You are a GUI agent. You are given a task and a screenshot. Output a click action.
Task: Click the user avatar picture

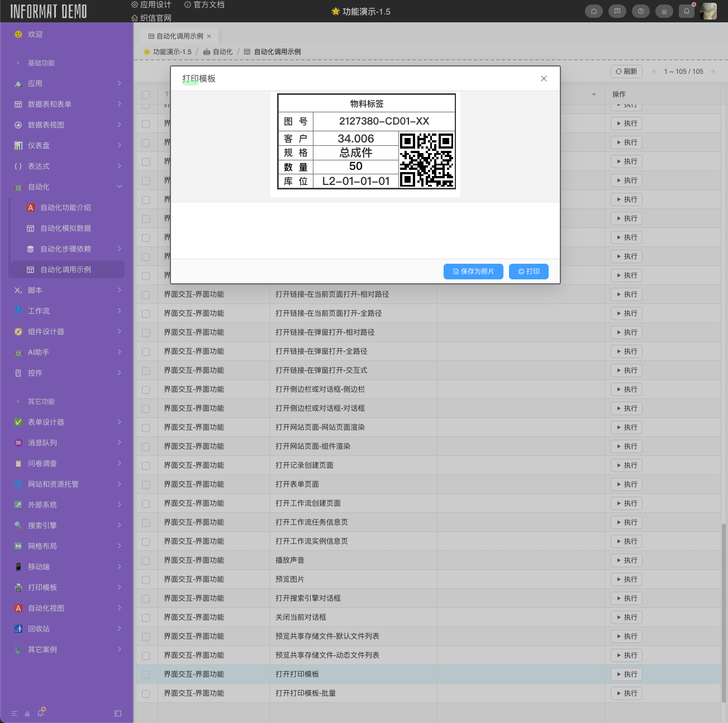click(708, 11)
